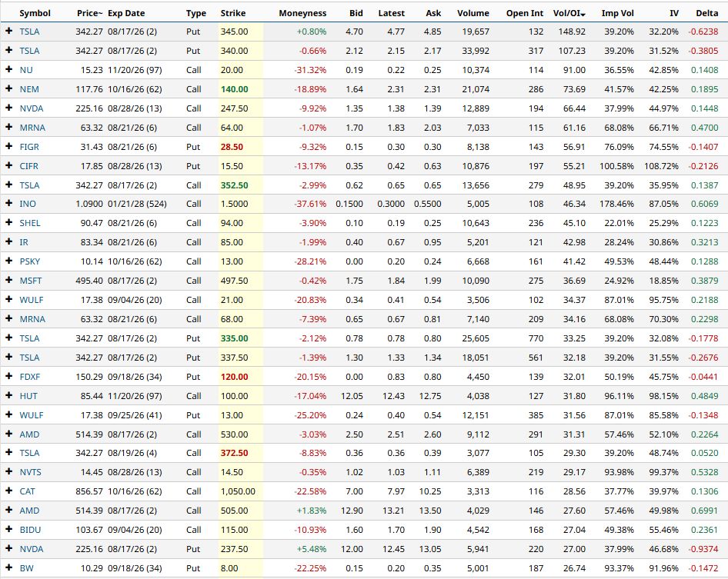Expand the MSFT 497.50 call row
Image resolution: width=728 pixels, height=579 pixels.
click(x=8, y=280)
